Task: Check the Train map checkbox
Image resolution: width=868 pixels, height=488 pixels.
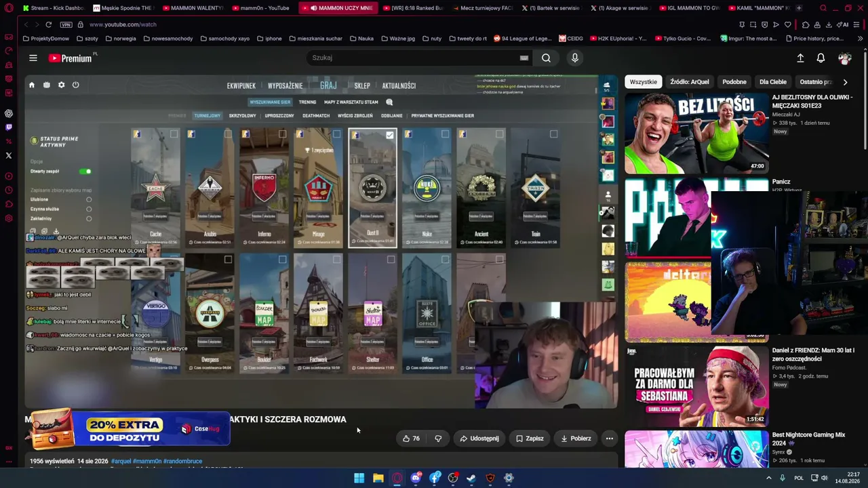Action: tap(553, 134)
